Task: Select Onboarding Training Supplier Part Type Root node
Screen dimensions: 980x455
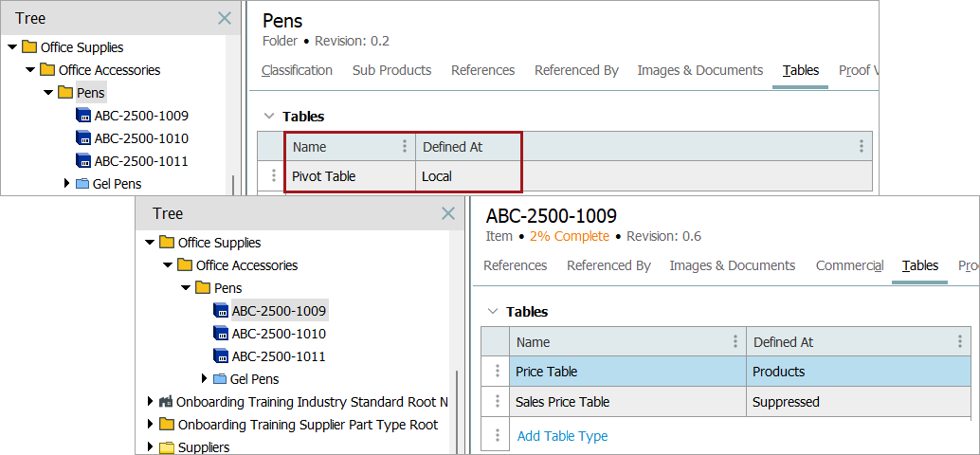Action: (308, 425)
